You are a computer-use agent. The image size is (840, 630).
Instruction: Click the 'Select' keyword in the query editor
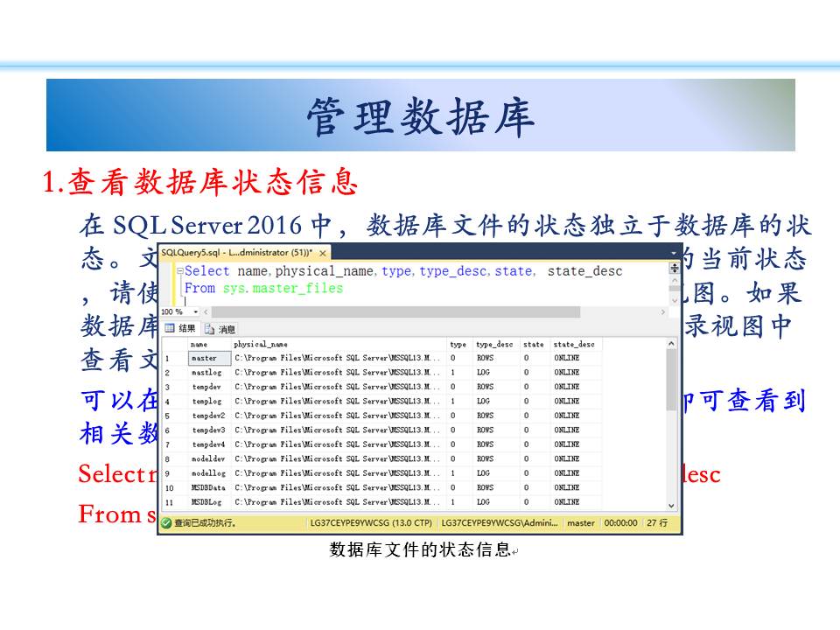coord(206,271)
